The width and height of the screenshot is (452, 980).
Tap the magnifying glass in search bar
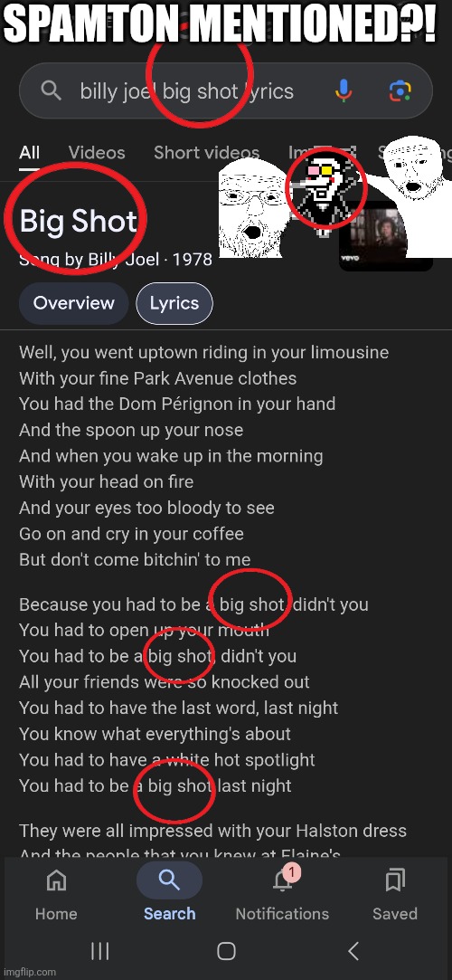pyautogui.click(x=52, y=91)
